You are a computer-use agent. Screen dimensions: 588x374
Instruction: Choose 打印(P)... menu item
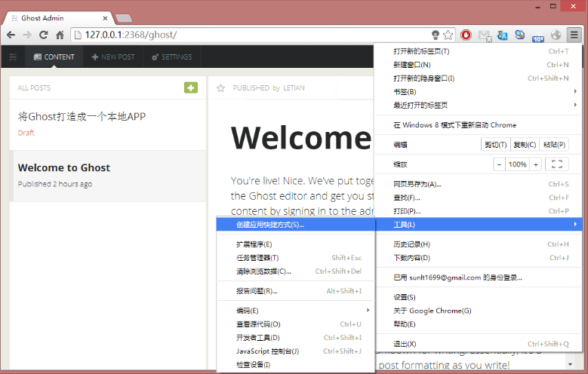pyautogui.click(x=479, y=211)
